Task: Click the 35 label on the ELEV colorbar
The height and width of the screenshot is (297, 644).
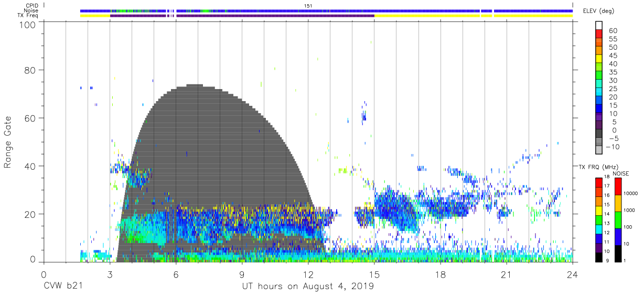Action: pos(613,72)
